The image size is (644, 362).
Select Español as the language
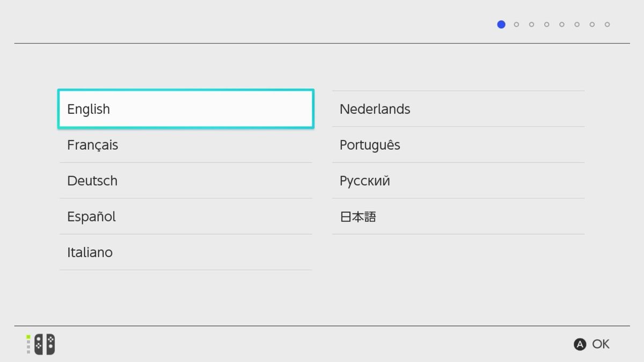185,216
